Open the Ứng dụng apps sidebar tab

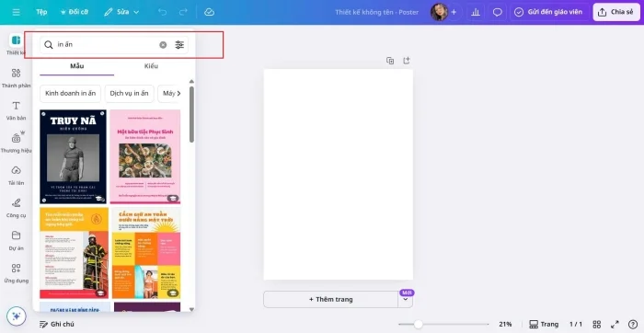tap(16, 273)
